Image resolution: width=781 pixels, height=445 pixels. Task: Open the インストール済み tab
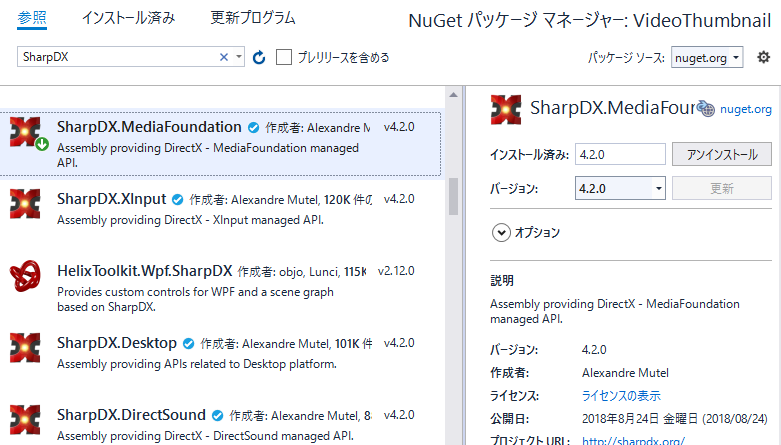129,18
